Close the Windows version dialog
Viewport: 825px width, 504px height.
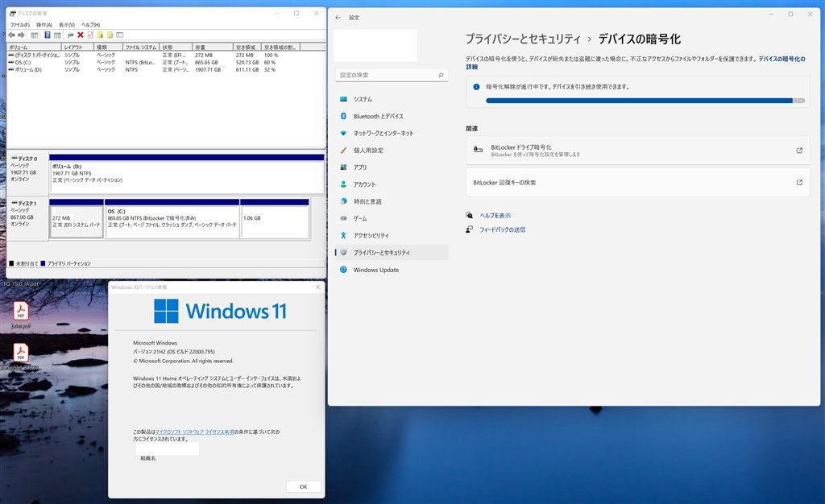point(317,287)
